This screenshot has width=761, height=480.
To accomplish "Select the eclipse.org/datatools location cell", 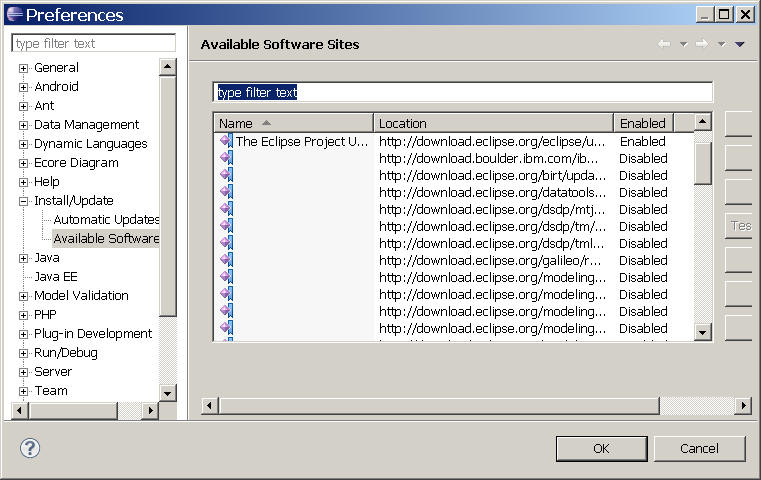I will point(492,192).
